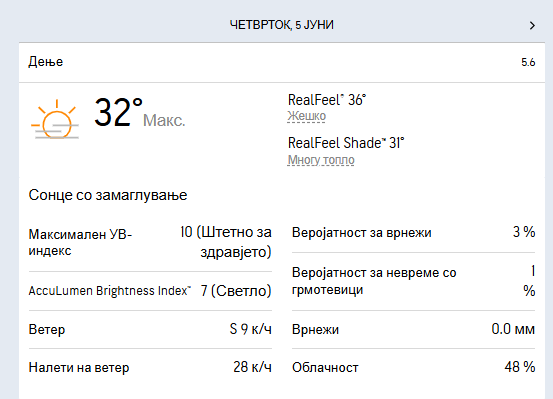Click Веројатност за невреме со грмотевици row
Image resolution: width=553 pixels, height=399 pixels.
[413, 281]
